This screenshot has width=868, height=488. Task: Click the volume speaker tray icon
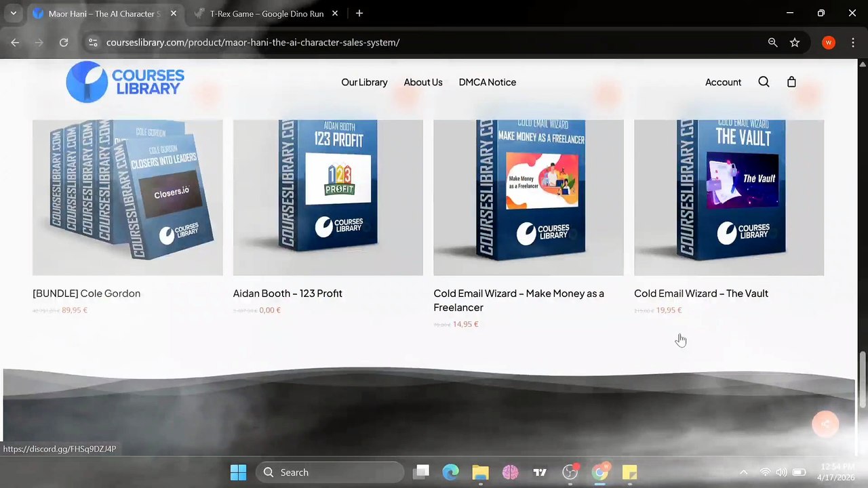coord(781,472)
